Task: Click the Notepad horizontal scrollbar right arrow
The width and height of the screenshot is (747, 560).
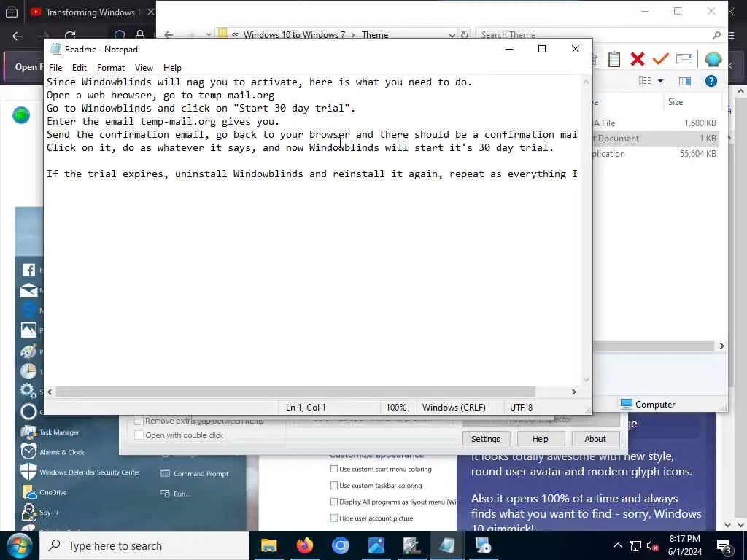Action: point(573,392)
